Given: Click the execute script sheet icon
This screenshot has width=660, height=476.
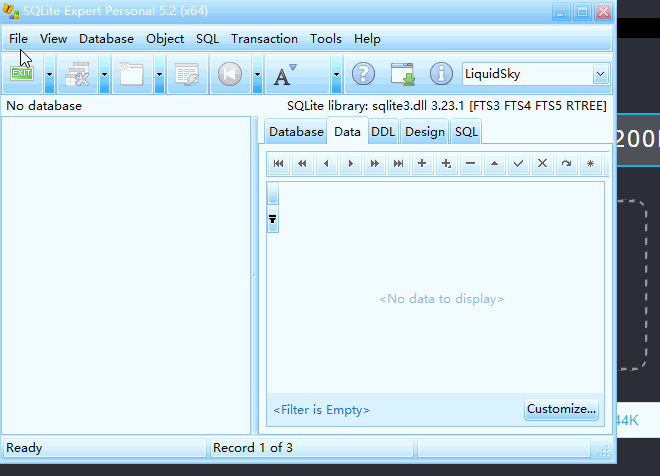Looking at the screenshot, I should tap(186, 74).
